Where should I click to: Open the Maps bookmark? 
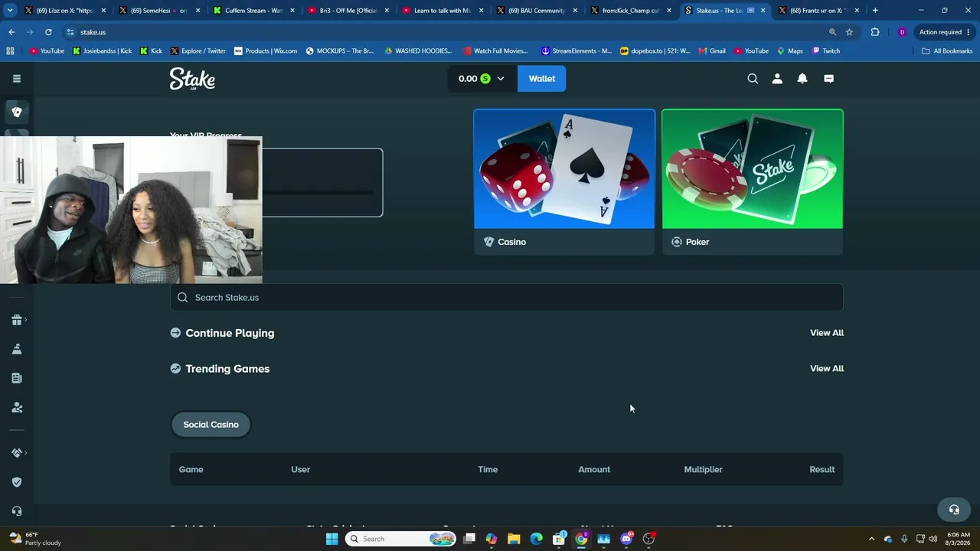click(x=790, y=51)
